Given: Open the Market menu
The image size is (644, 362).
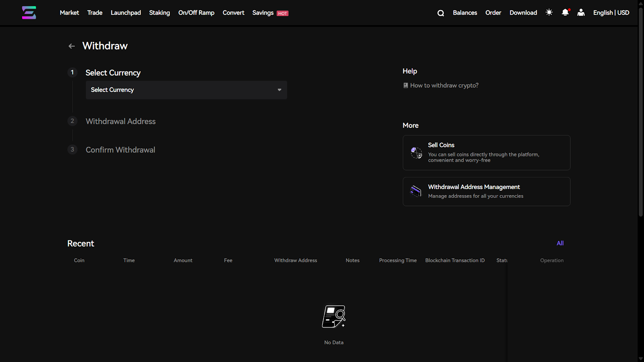Looking at the screenshot, I should 69,13.
